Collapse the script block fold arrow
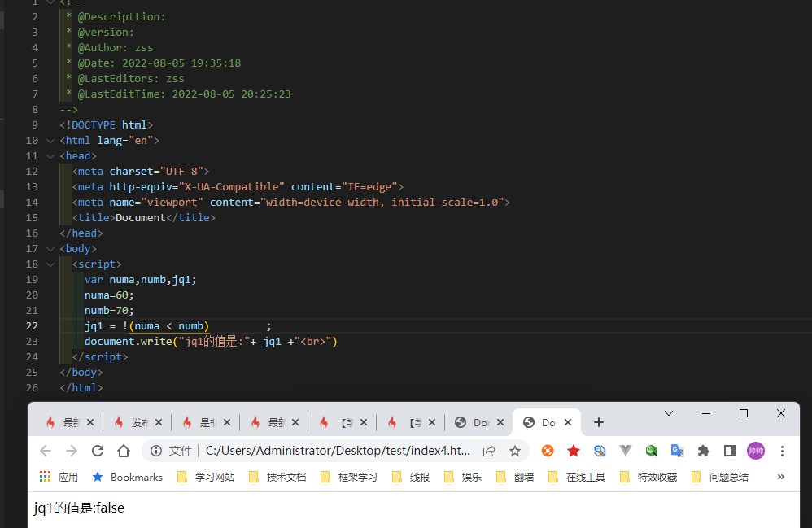This screenshot has height=528, width=812. coord(50,264)
